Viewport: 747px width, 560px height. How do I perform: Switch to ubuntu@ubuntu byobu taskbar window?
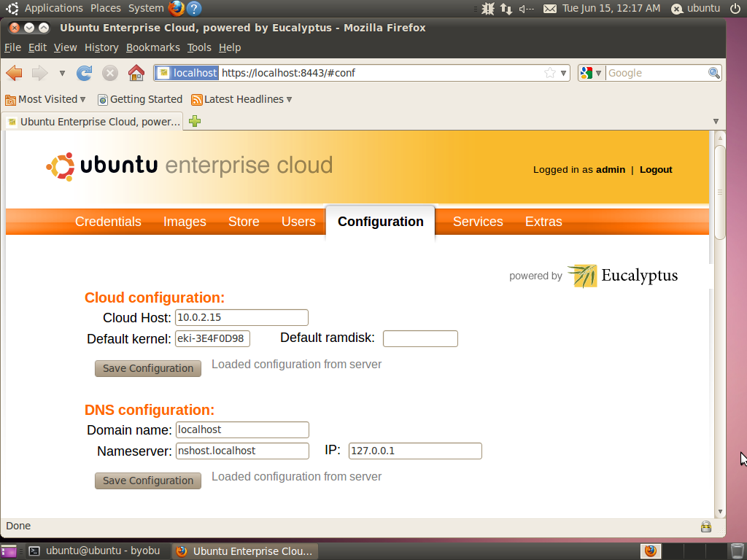point(97,551)
